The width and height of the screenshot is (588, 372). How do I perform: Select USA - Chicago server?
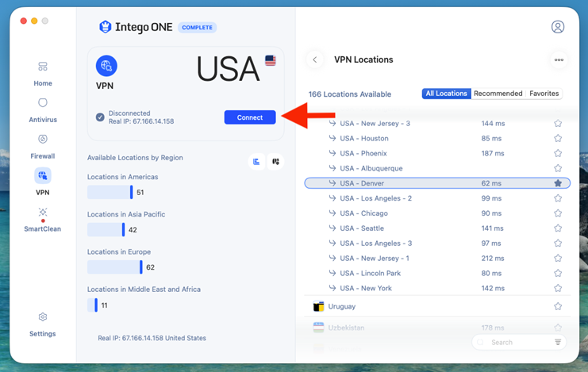click(x=437, y=213)
